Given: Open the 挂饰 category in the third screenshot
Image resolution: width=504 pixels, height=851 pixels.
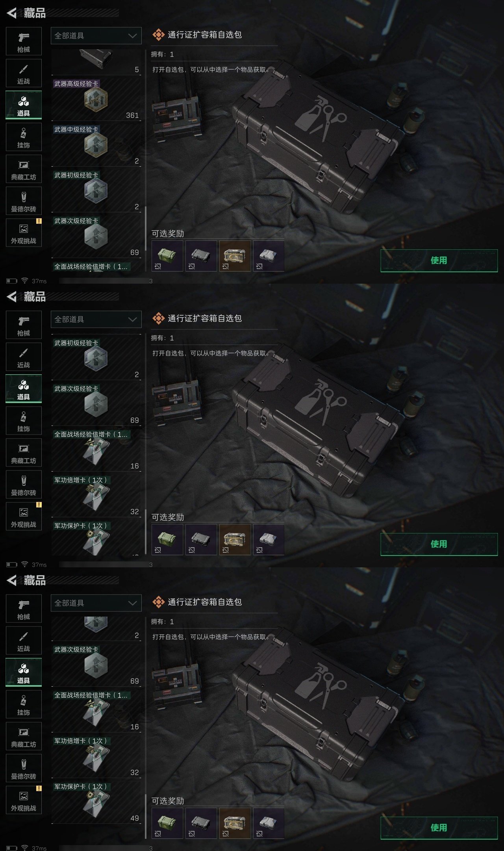Looking at the screenshot, I should point(24,704).
